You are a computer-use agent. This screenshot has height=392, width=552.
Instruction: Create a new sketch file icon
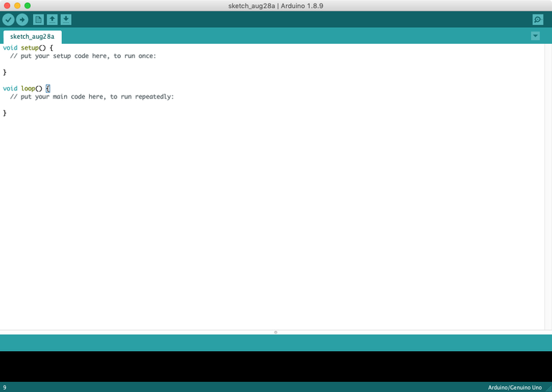pyautogui.click(x=39, y=19)
